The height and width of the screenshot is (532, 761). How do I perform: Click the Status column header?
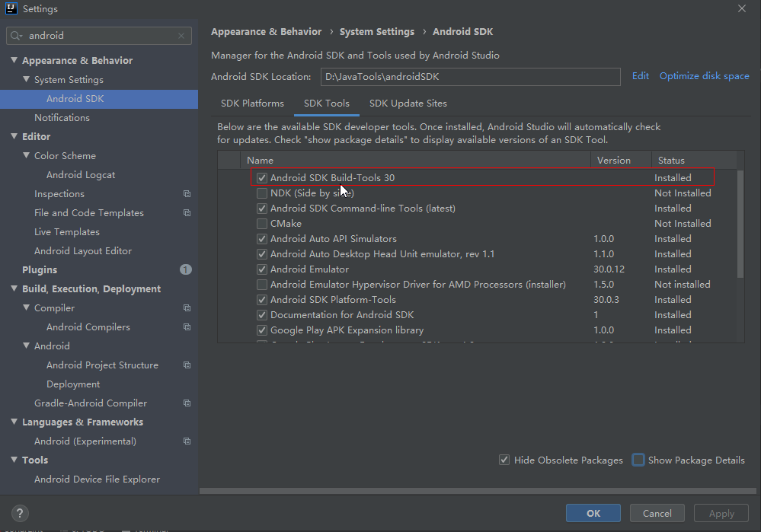694,160
